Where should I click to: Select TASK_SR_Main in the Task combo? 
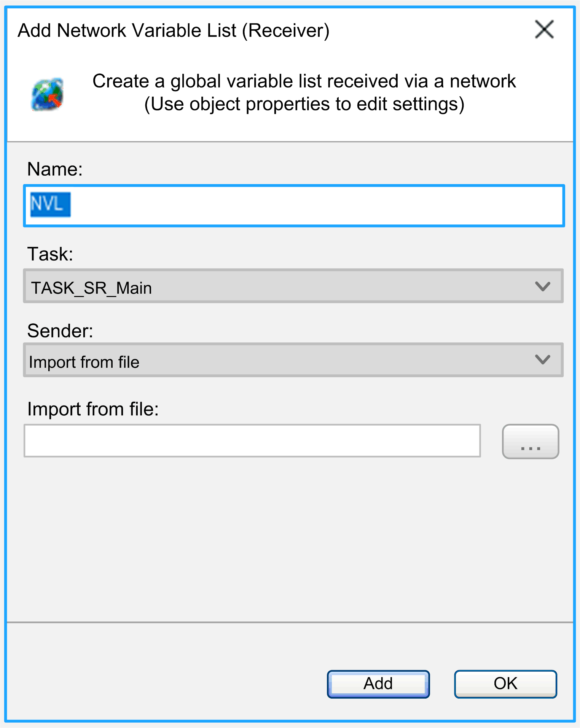pos(92,288)
